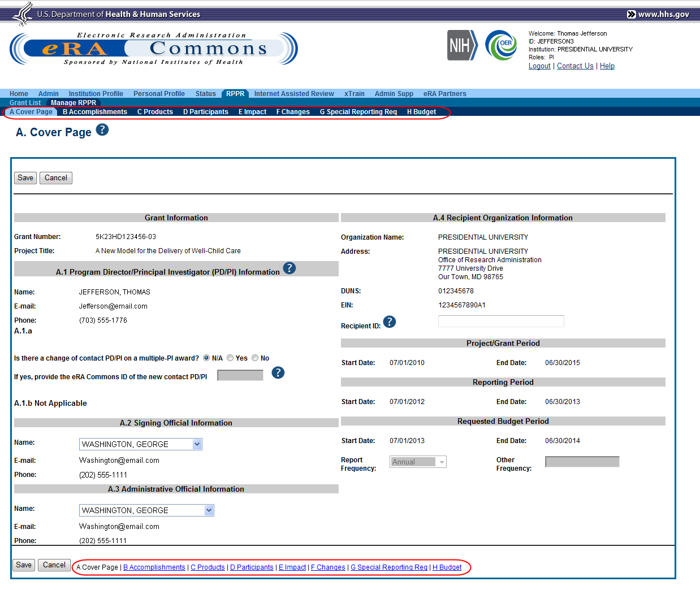
Task: Open Report Frequency Annual dropdown
Action: point(418,462)
